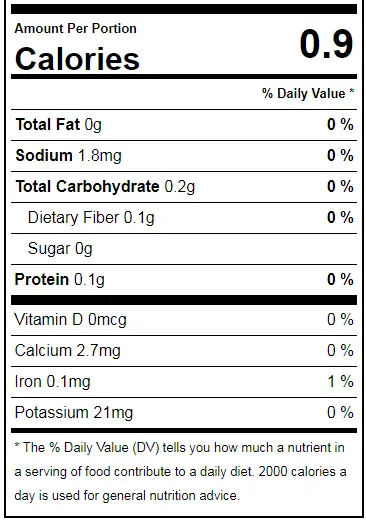Viewport: 366px width, 520px height.
Task: Select the Total Carbohydrate 0.2g row
Action: tap(184, 187)
